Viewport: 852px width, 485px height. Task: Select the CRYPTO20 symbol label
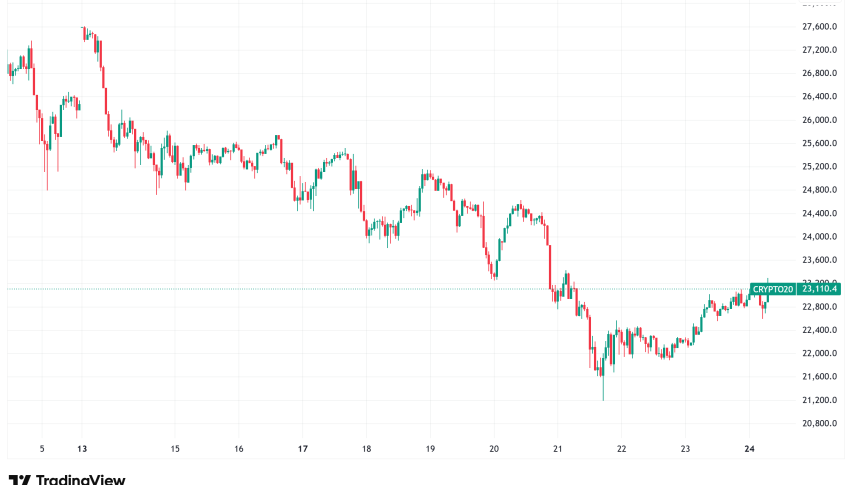coord(774,289)
